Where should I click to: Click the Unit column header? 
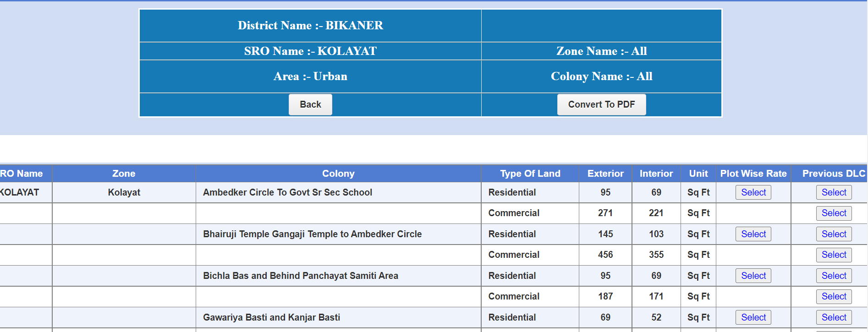coord(698,174)
